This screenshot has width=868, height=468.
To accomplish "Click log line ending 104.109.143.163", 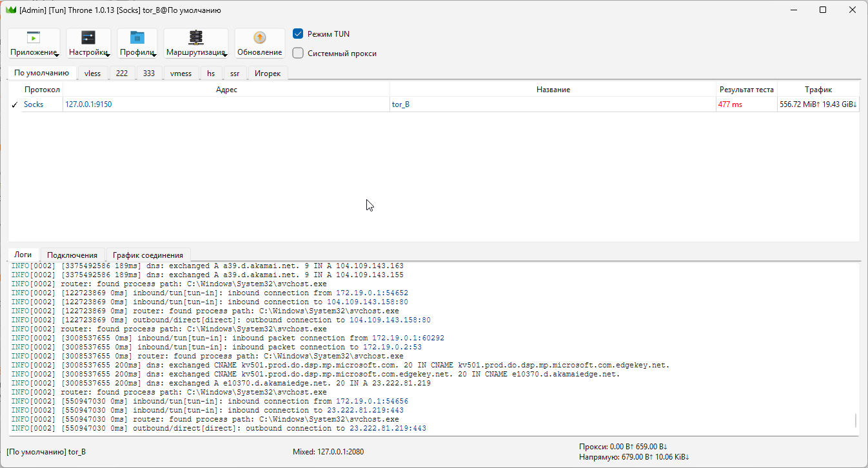I will click(207, 266).
